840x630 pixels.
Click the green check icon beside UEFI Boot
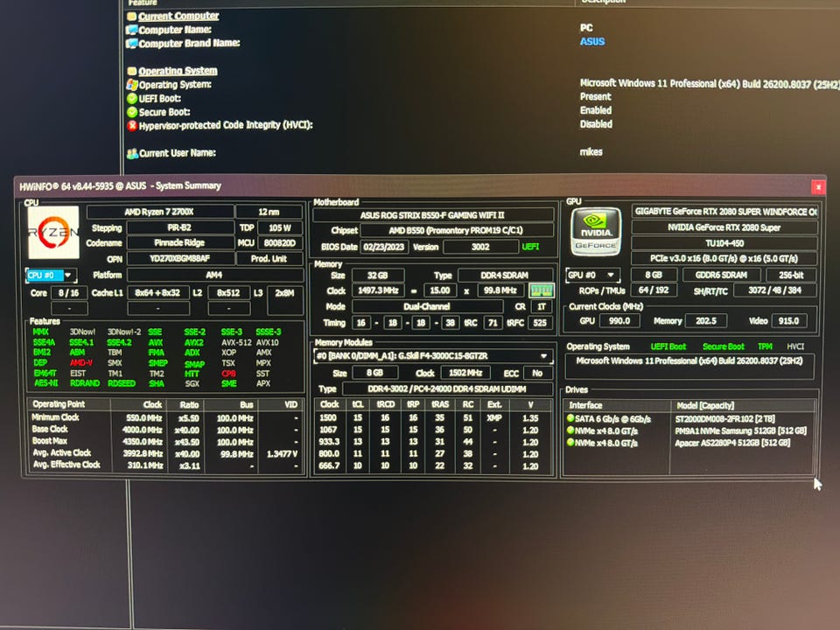click(x=132, y=99)
